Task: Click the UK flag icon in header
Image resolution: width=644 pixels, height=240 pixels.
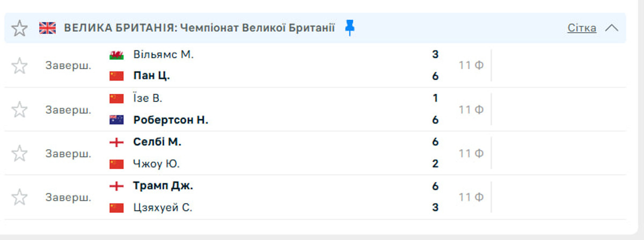Action: pos(47,28)
